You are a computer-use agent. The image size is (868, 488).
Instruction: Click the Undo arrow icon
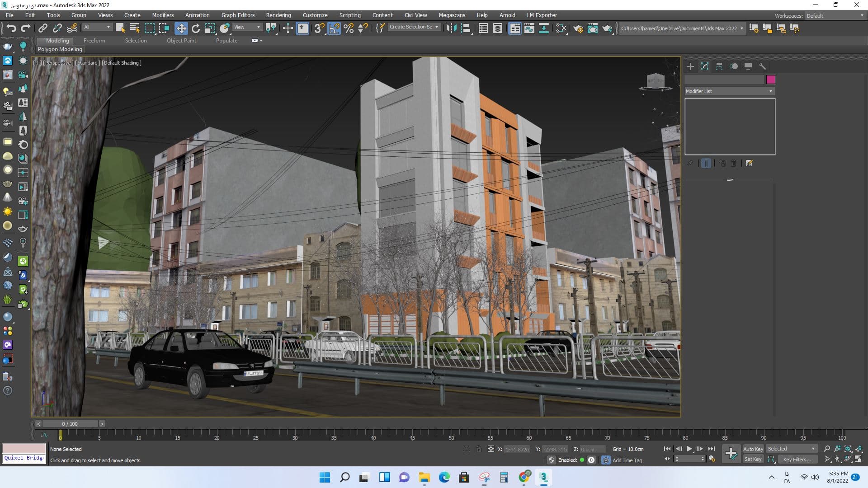click(x=11, y=28)
